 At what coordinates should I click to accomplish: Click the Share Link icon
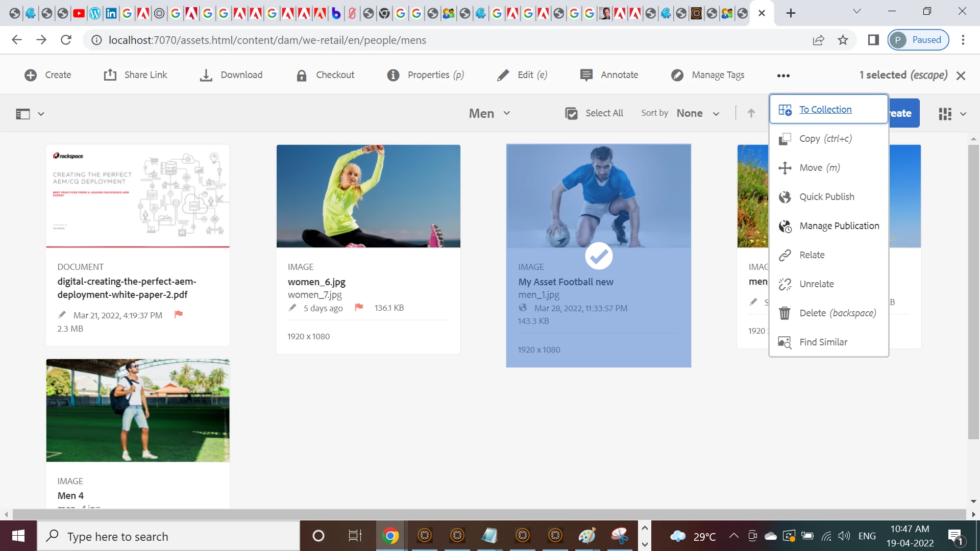pos(110,75)
